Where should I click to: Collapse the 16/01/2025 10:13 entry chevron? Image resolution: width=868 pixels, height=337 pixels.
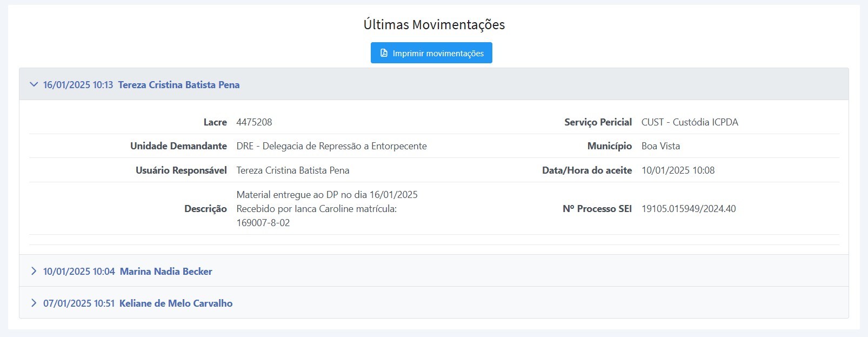coord(34,84)
